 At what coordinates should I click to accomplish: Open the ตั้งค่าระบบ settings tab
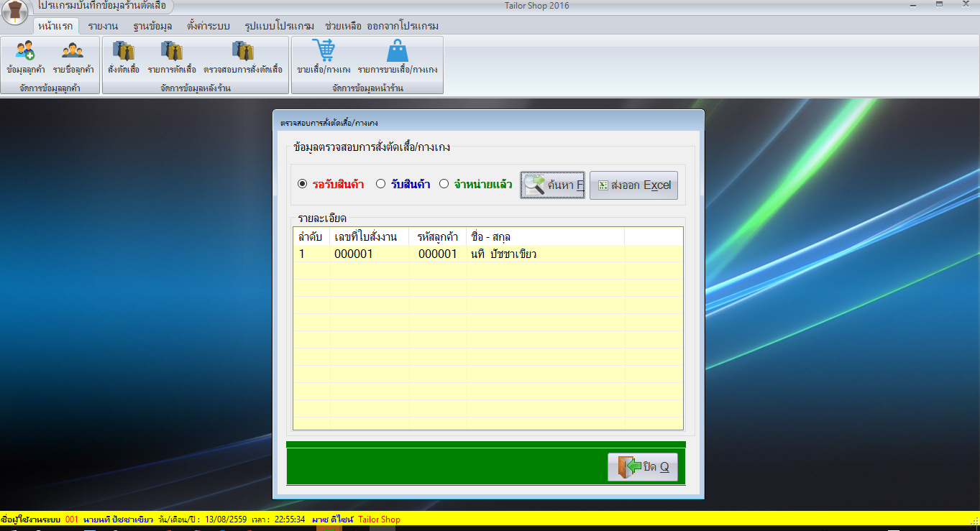[208, 26]
